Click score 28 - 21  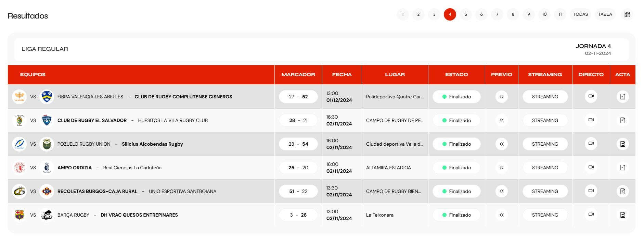298,120
